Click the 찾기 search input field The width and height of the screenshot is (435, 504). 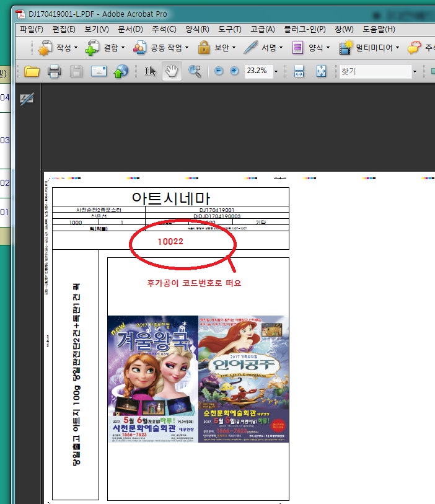point(374,71)
